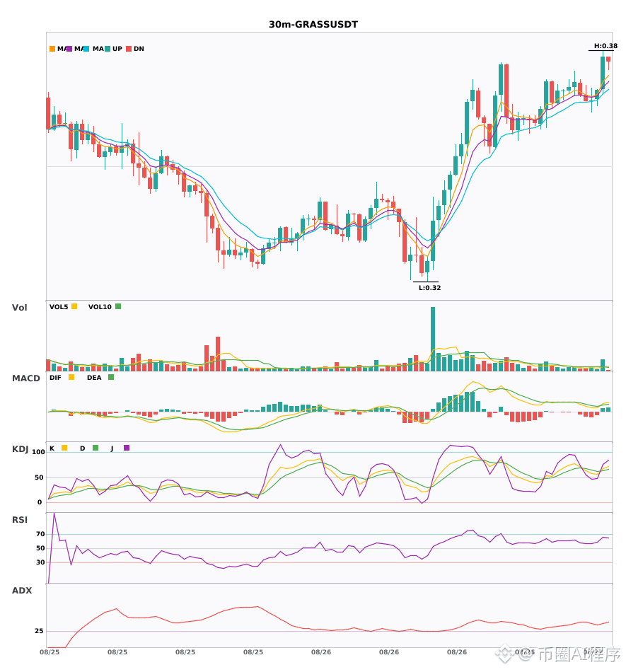Viewport: 626px width, 672px height.
Task: Click the yellow DIF legend swatch
Action: point(71,377)
